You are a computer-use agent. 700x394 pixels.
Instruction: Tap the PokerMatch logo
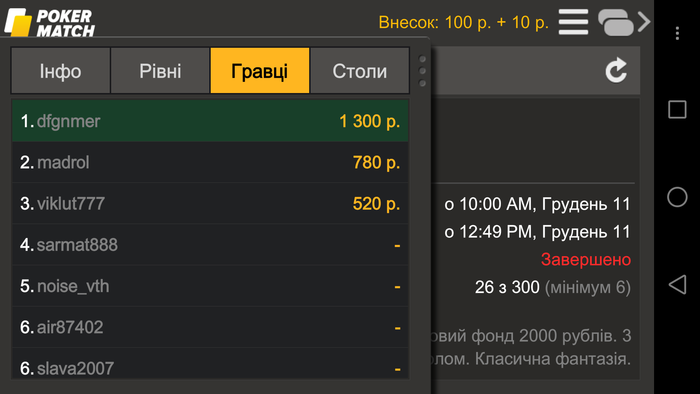[x=50, y=22]
